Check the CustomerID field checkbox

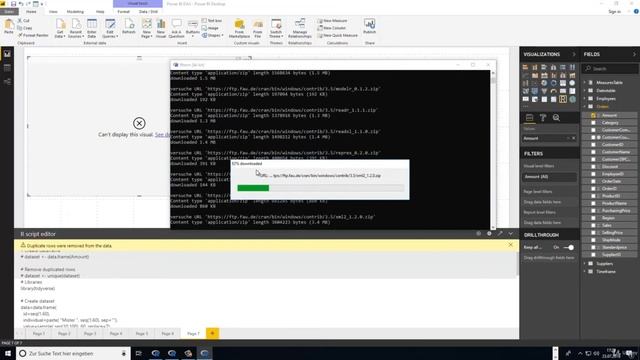click(593, 144)
